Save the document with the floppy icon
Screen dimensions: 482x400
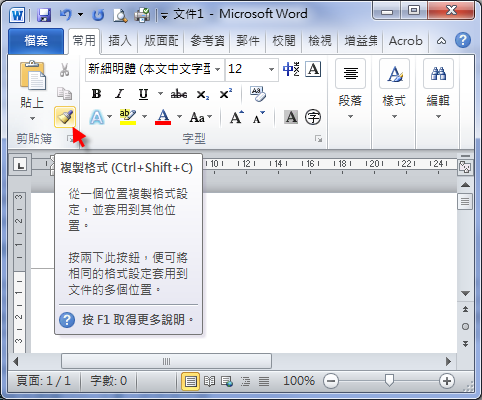[44, 15]
